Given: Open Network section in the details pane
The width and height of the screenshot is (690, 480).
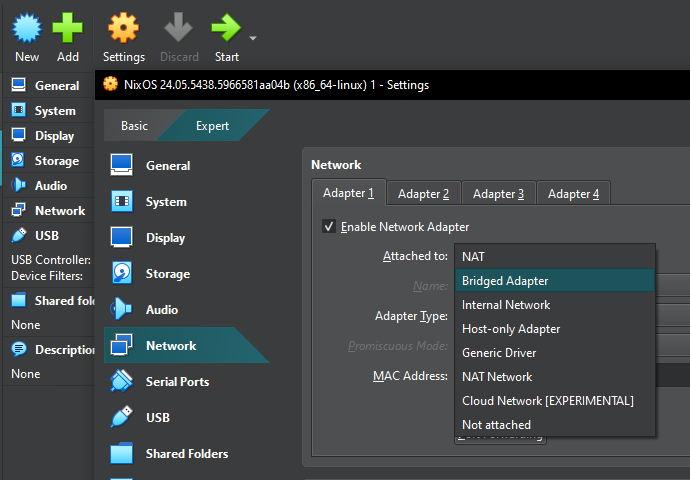Looking at the screenshot, I should pos(48,211).
